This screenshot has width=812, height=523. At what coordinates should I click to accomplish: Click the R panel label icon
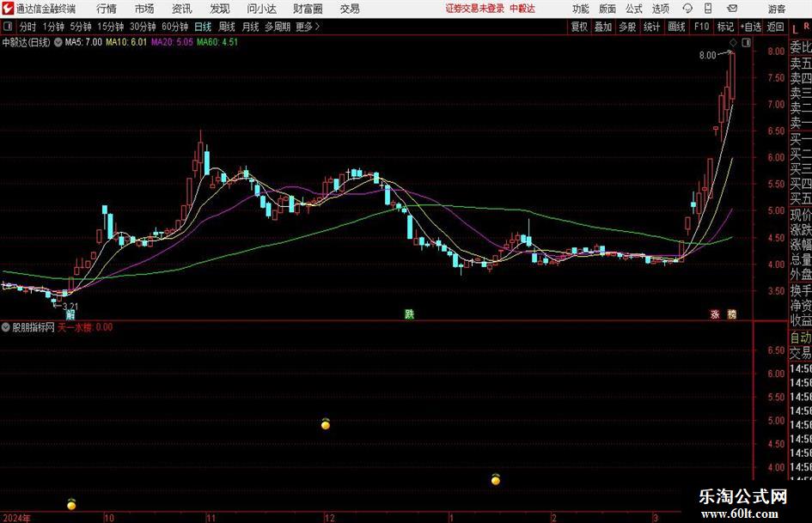tap(806, 26)
